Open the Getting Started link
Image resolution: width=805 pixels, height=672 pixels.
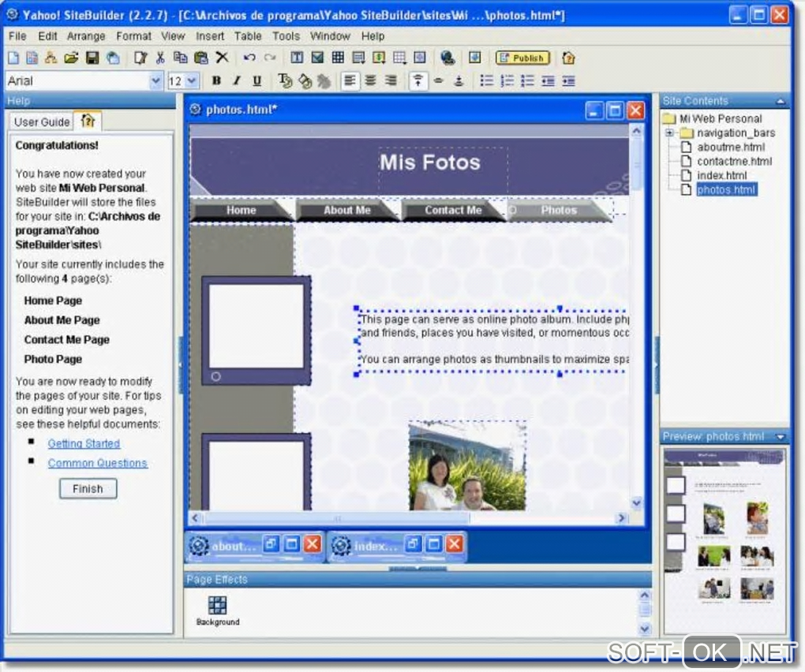coord(84,443)
